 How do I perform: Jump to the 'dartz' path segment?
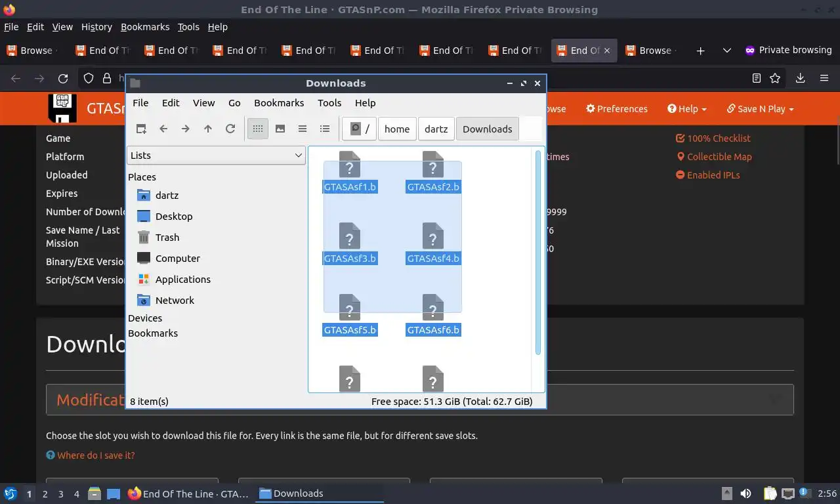pos(436,129)
